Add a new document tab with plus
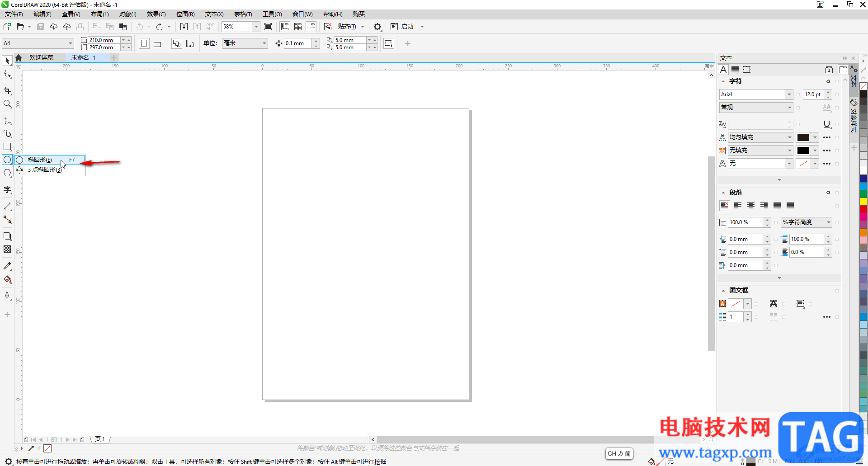This screenshot has height=466, width=868. click(x=114, y=58)
